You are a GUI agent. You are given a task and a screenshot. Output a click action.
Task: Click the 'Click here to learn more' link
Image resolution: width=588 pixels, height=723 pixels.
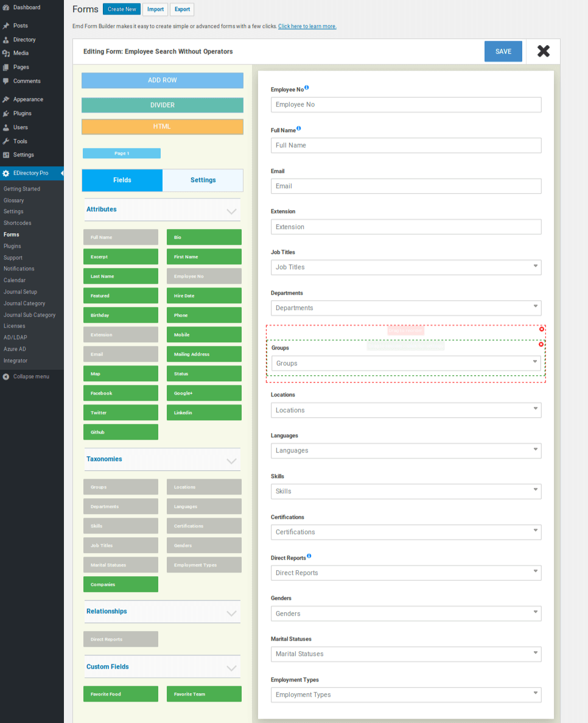307,26
